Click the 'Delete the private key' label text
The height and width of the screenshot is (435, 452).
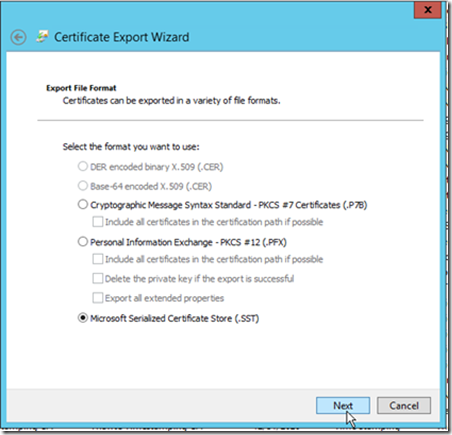(199, 279)
